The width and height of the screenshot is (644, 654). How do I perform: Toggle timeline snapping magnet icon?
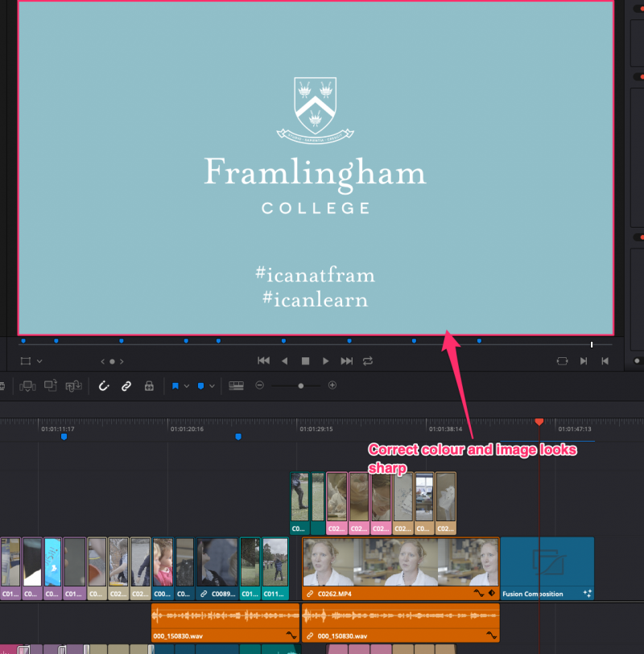click(x=103, y=386)
